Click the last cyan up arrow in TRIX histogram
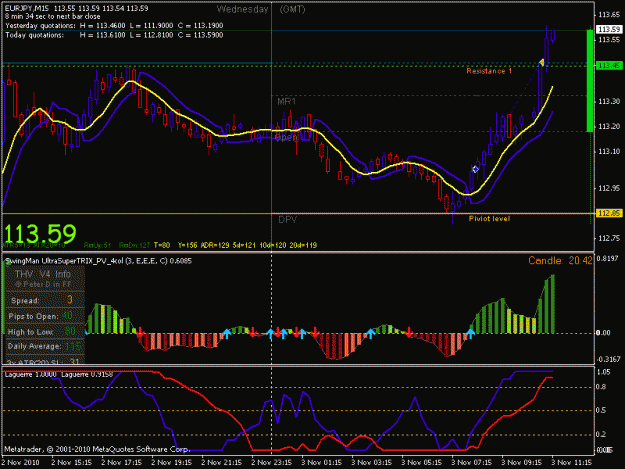This screenshot has width=625, height=469. tap(471, 334)
